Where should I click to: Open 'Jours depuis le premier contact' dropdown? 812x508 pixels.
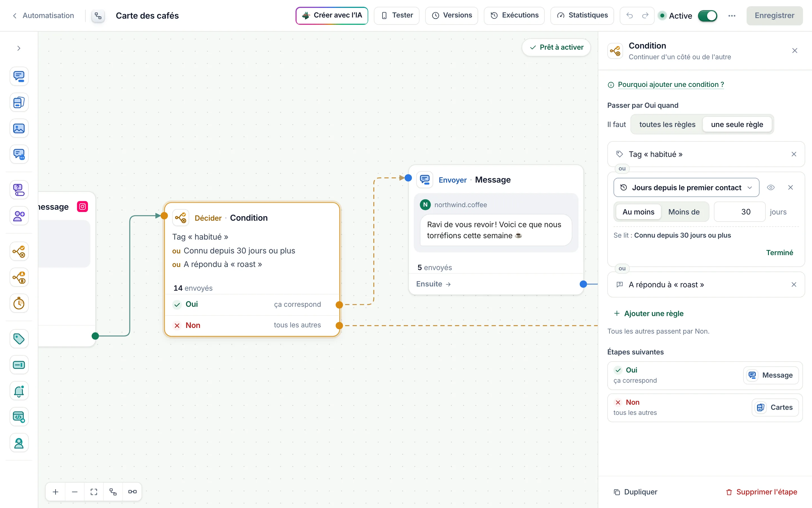pos(686,187)
